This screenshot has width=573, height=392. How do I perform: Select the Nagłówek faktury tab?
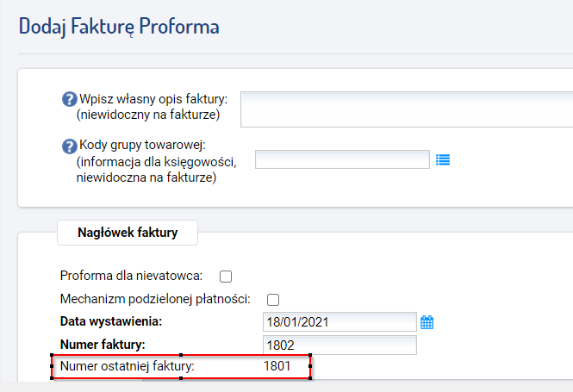tap(128, 233)
